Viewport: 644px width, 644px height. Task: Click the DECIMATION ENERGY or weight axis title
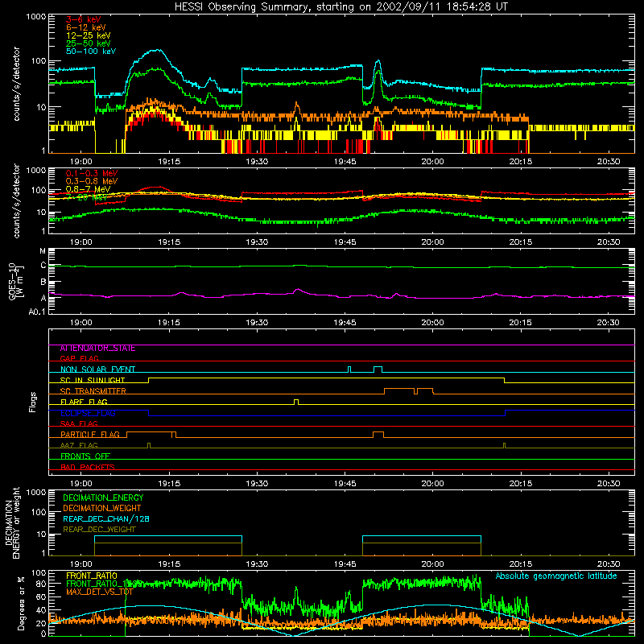point(12,522)
